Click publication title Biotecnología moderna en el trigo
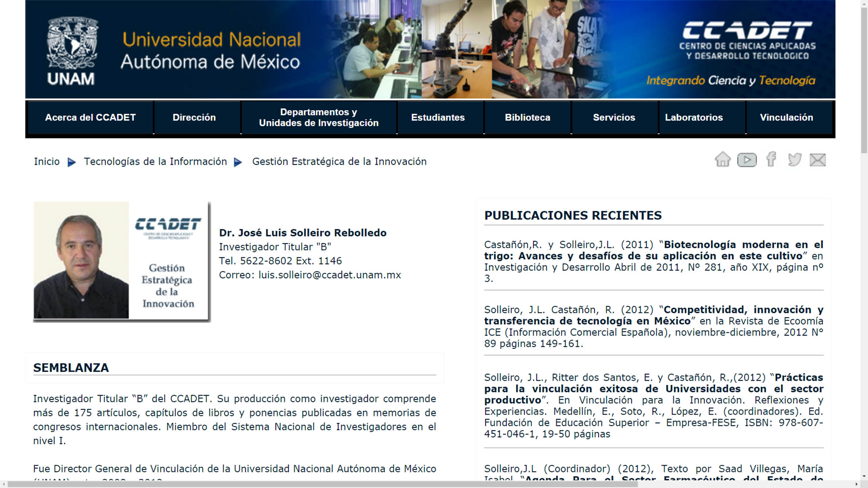Image resolution: width=868 pixels, height=488 pixels. [654, 250]
